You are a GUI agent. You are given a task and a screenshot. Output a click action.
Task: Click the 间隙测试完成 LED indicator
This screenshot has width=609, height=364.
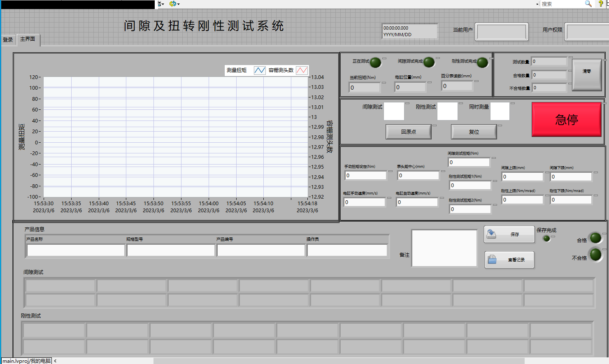[x=429, y=62]
